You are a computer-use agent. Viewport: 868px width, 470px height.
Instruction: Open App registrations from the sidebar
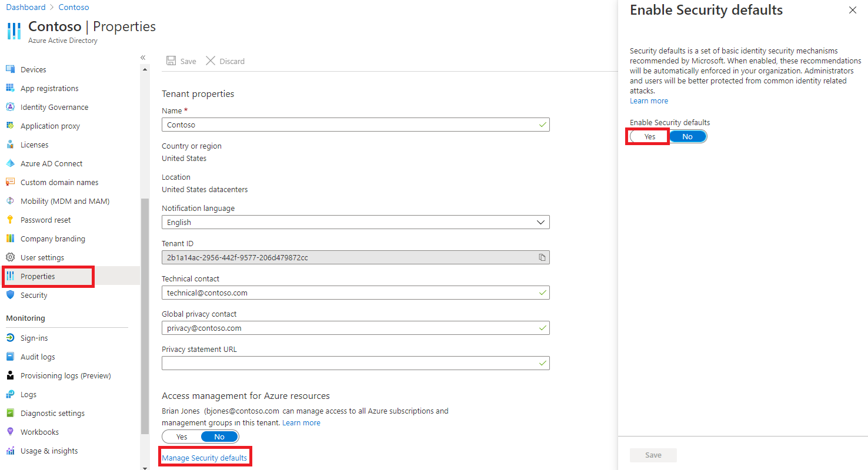click(x=49, y=88)
